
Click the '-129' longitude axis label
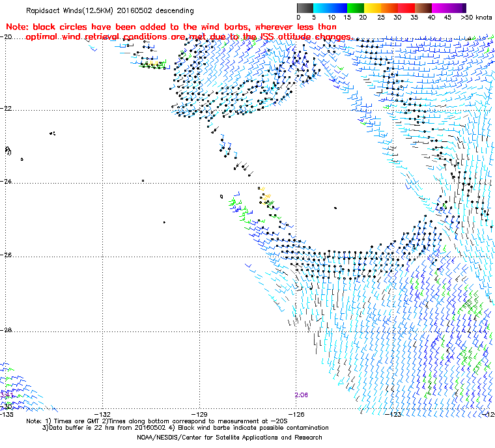click(199, 414)
